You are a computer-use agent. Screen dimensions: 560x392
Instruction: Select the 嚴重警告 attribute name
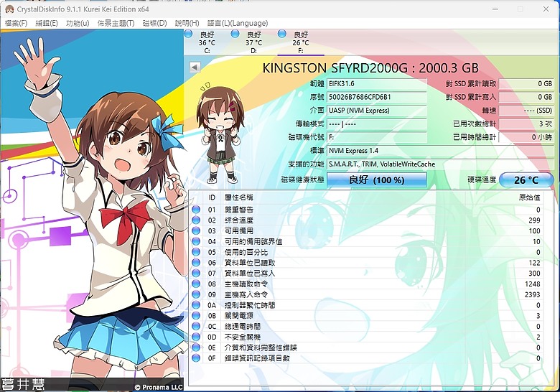(x=238, y=210)
